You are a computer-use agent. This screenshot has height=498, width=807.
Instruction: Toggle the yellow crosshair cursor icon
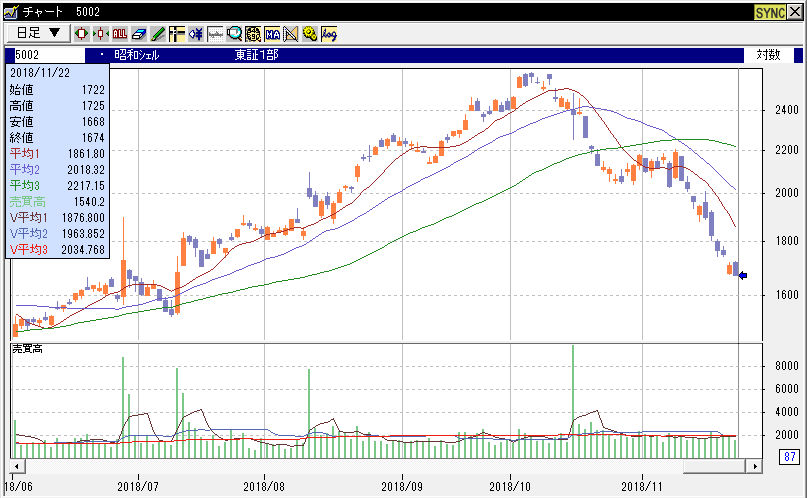click(177, 33)
